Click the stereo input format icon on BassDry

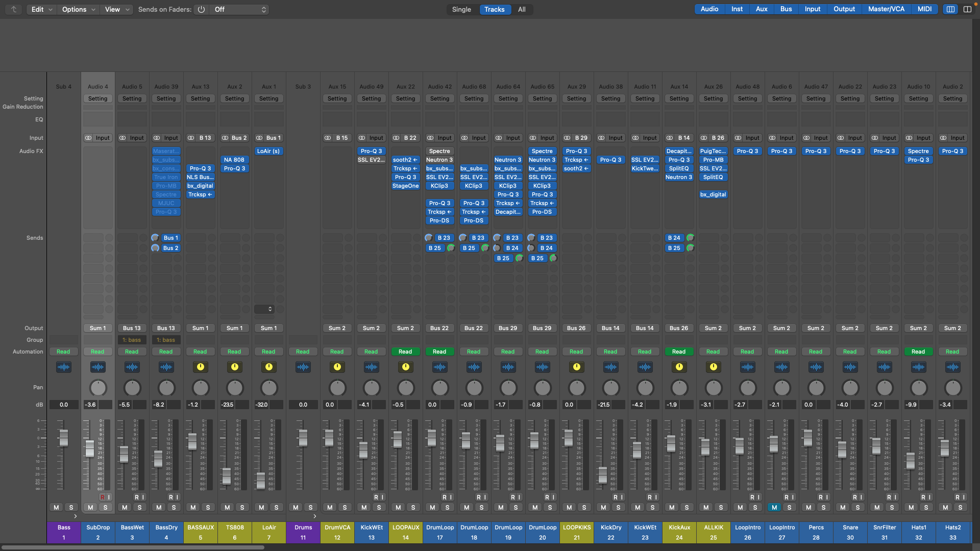[x=157, y=138]
